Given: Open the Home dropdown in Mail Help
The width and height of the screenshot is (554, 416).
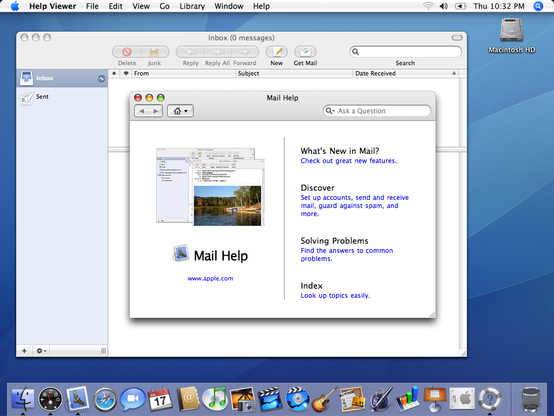Looking at the screenshot, I should tap(180, 111).
